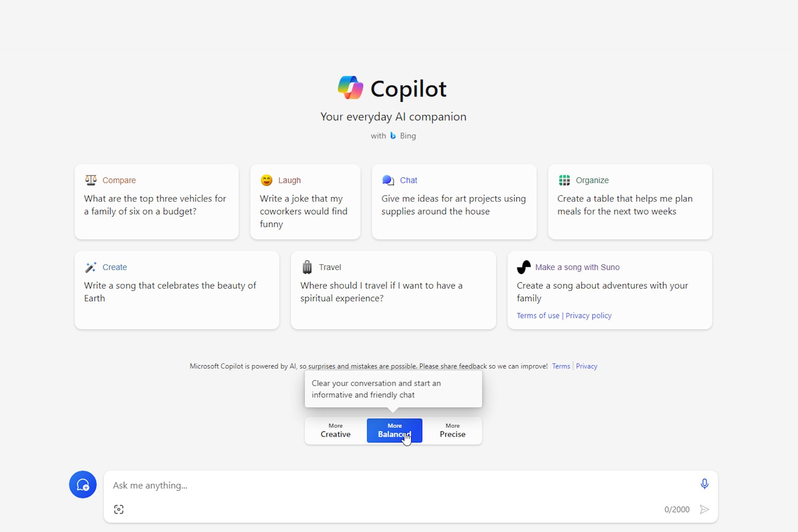Focus the Ask me anything input

point(403,485)
